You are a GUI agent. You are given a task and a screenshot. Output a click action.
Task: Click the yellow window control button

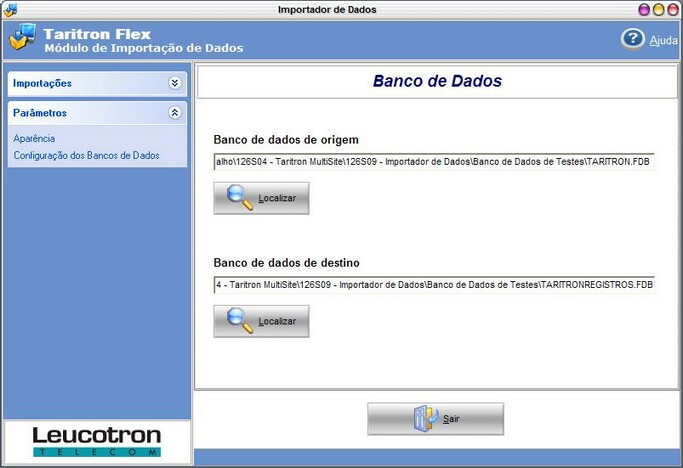(658, 10)
